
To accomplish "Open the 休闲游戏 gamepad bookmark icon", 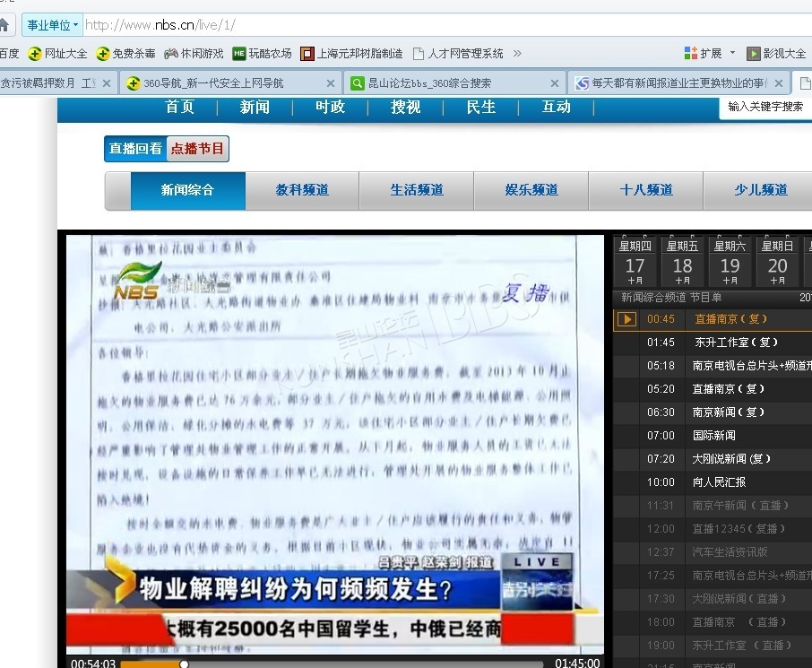I will (x=171, y=54).
